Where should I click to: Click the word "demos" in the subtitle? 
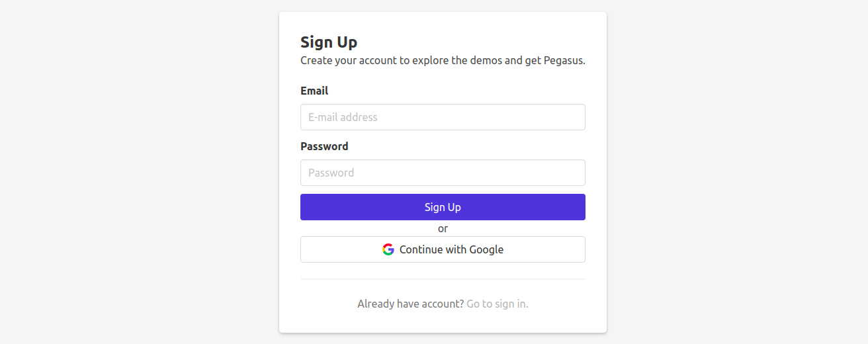pos(486,60)
